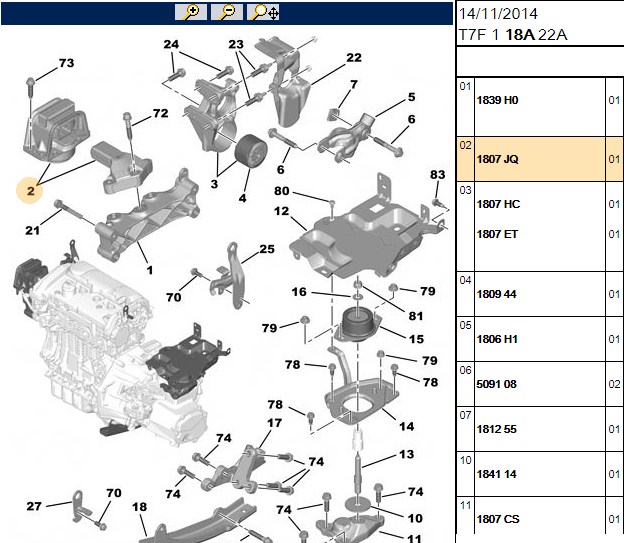Image resolution: width=624 pixels, height=543 pixels.
Task: Select callout number 13 near the stud
Action: pos(406,454)
